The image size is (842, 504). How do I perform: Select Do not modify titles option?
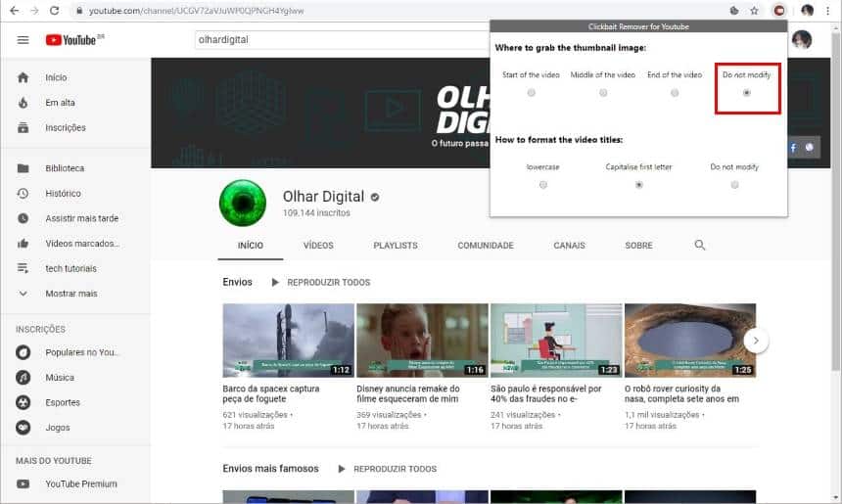pyautogui.click(x=734, y=185)
